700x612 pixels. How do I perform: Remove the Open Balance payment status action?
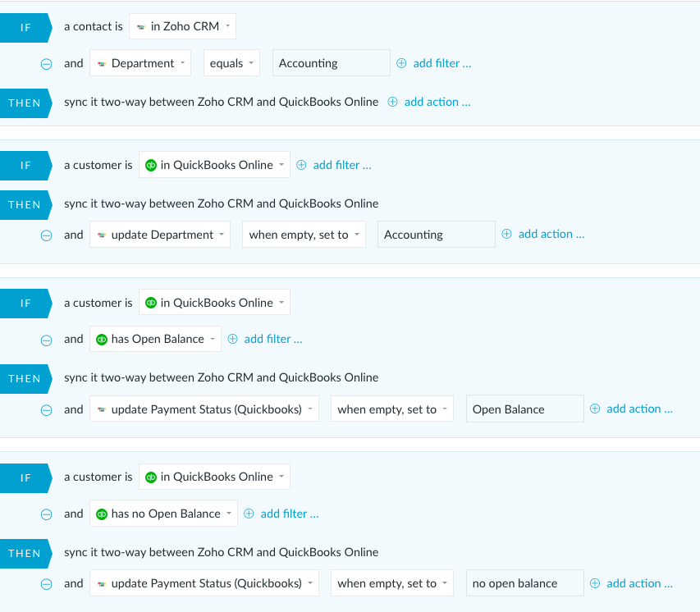(x=47, y=410)
